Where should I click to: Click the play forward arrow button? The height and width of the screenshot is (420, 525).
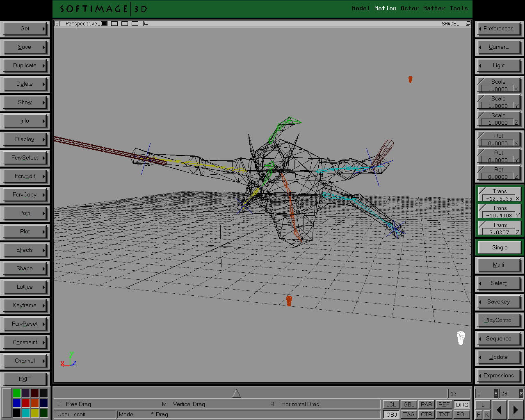(516, 410)
